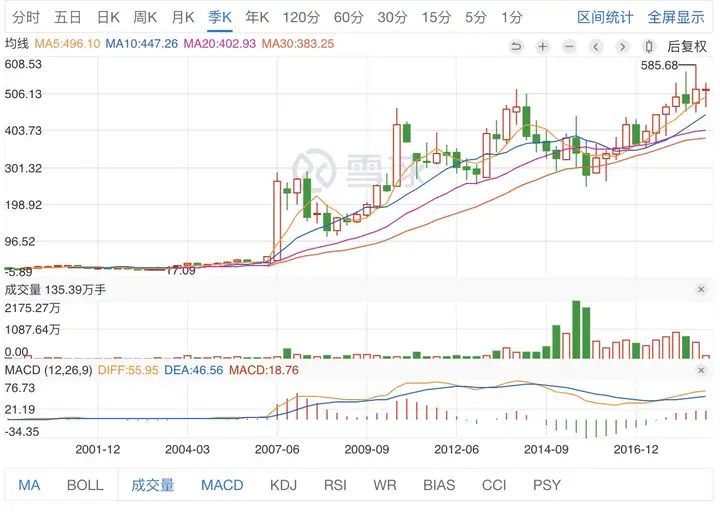Switch to 日K chart tab

point(108,17)
